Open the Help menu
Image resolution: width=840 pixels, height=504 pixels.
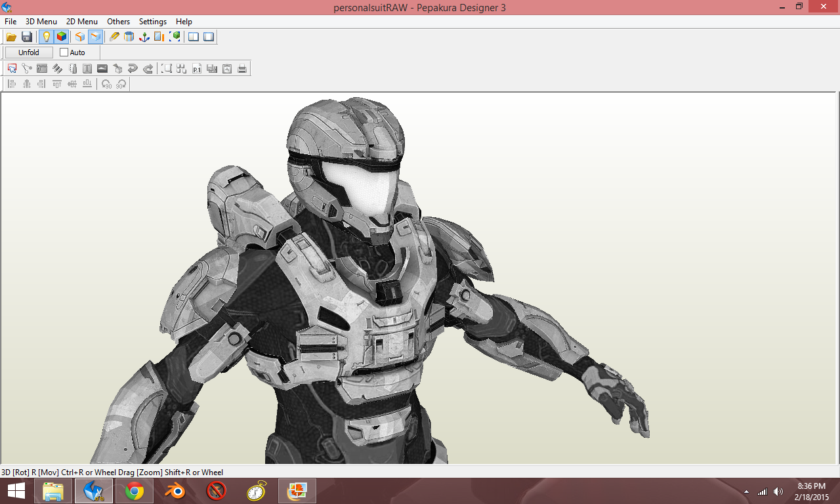184,22
